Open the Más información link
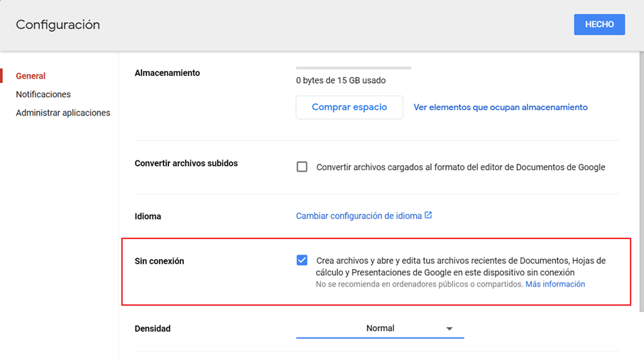644x361 pixels. pyautogui.click(x=555, y=284)
